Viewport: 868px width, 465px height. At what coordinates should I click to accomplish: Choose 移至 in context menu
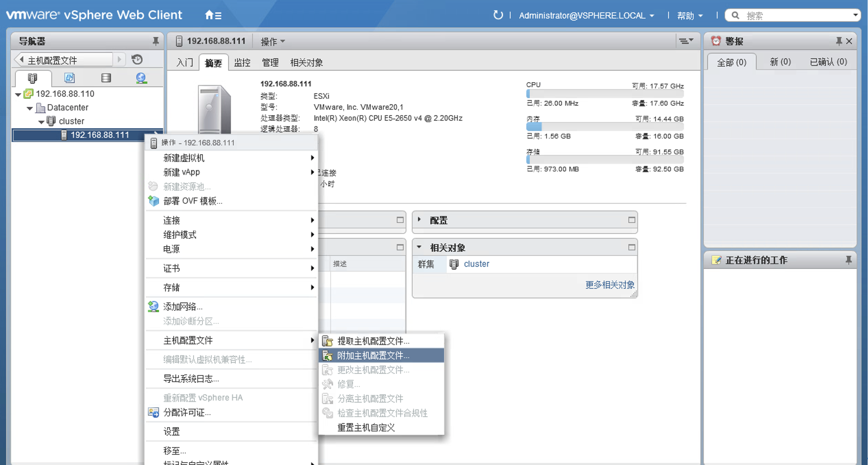click(x=232, y=451)
